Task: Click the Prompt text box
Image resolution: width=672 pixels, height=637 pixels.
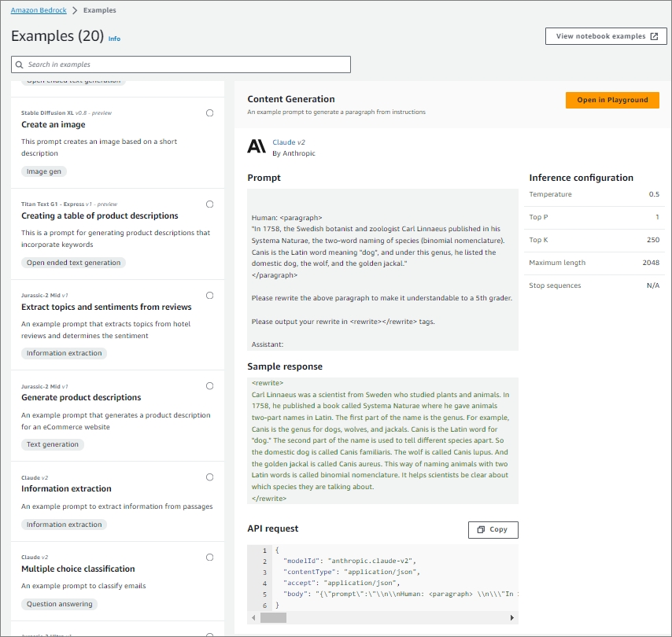Action: [382, 270]
